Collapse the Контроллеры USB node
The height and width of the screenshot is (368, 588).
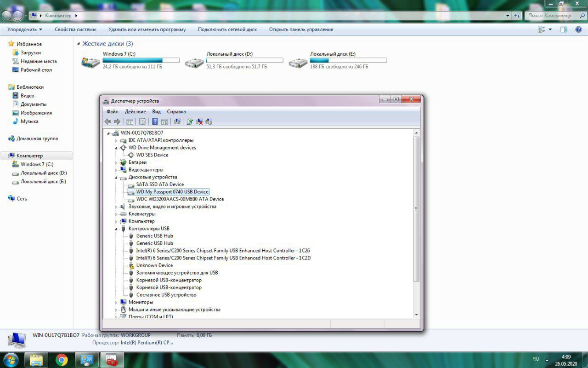[116, 229]
